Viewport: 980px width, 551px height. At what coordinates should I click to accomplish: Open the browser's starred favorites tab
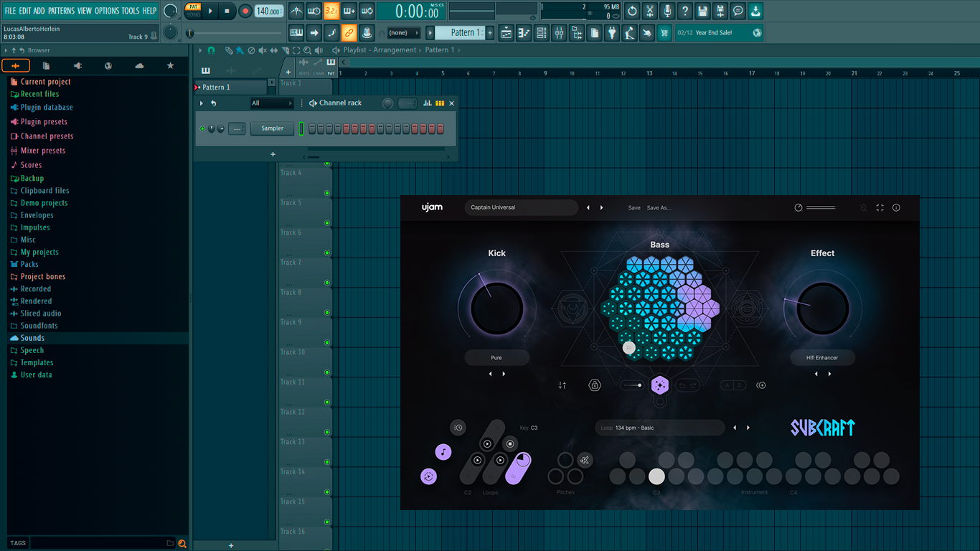click(170, 66)
